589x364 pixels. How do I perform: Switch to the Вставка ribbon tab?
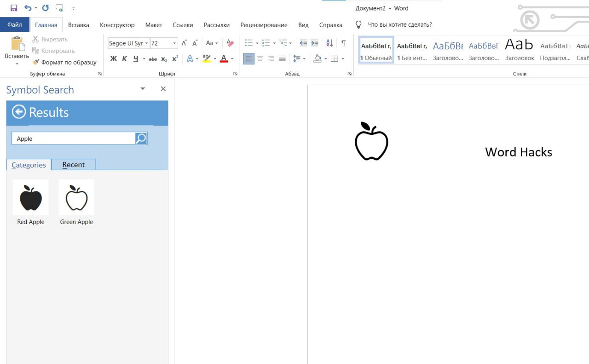[x=79, y=25]
